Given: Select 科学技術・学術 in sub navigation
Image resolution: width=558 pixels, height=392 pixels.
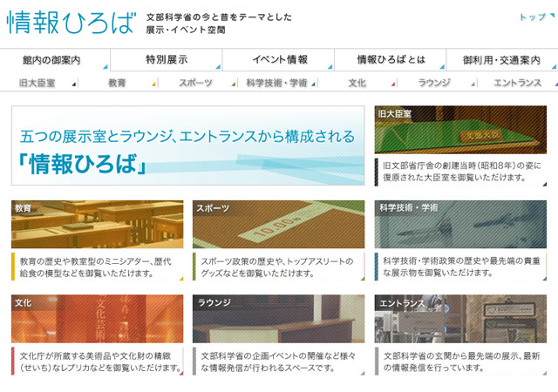Looking at the screenshot, I should (x=276, y=83).
